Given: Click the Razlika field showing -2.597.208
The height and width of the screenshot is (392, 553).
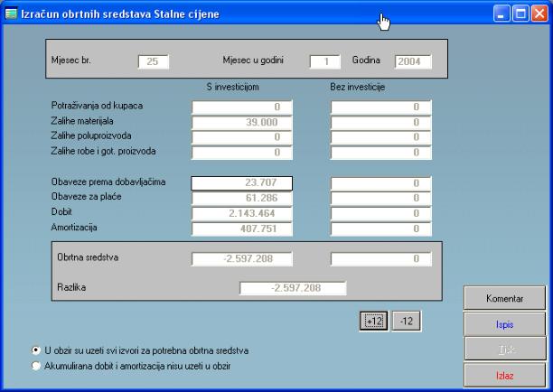Looking at the screenshot, I should (293, 288).
